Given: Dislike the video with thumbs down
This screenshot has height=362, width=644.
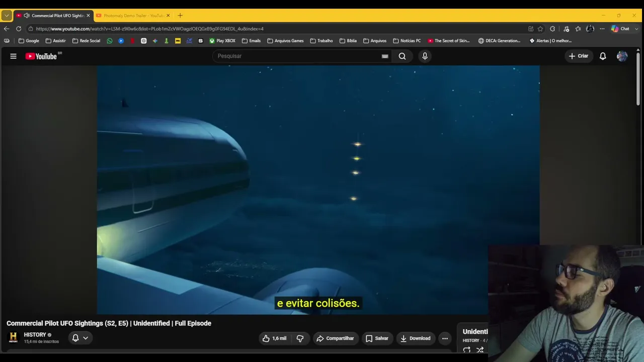Looking at the screenshot, I should 300,338.
